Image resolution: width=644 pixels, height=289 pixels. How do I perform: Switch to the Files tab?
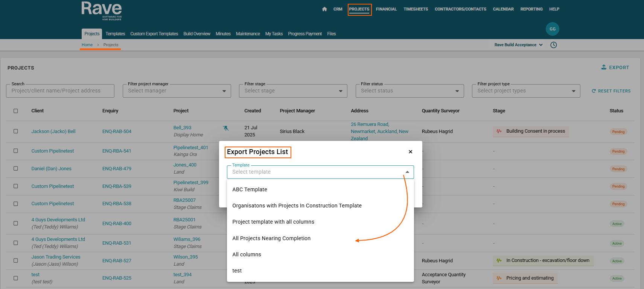pyautogui.click(x=332, y=34)
